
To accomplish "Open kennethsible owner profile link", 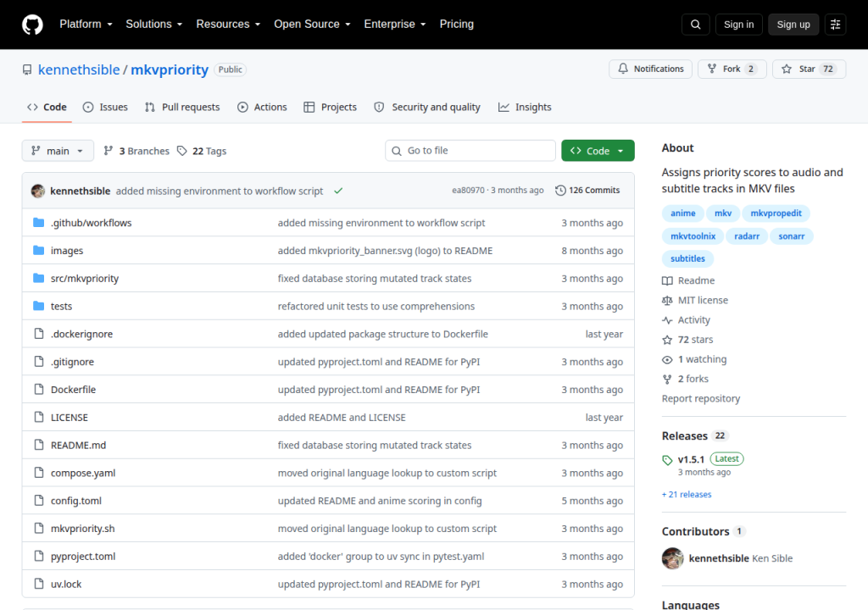I will [x=79, y=69].
